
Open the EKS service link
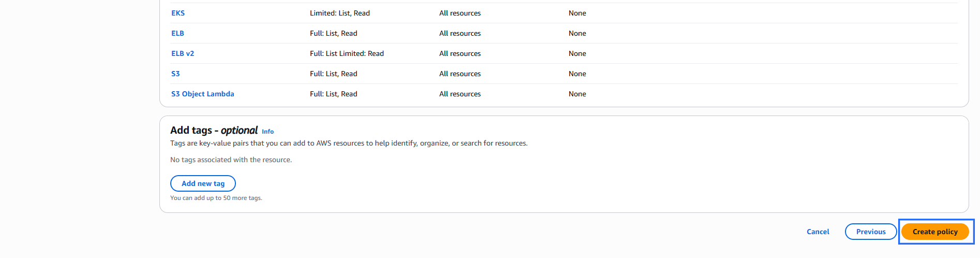(177, 13)
